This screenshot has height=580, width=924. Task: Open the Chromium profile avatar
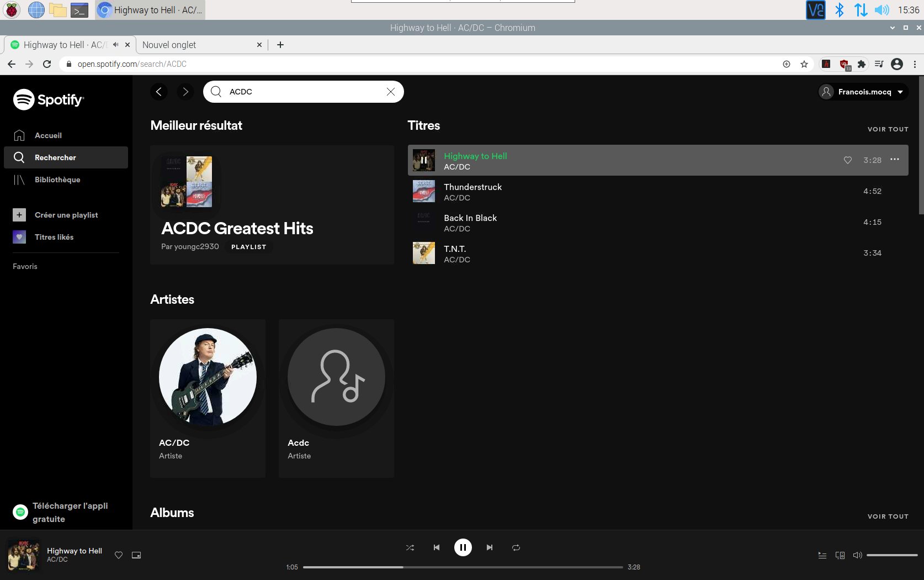tap(897, 64)
